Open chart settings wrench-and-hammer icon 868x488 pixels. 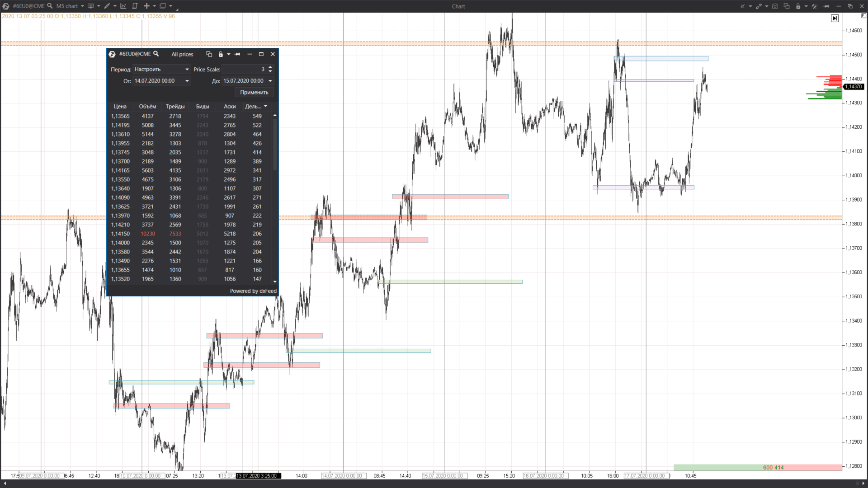tap(814, 6)
